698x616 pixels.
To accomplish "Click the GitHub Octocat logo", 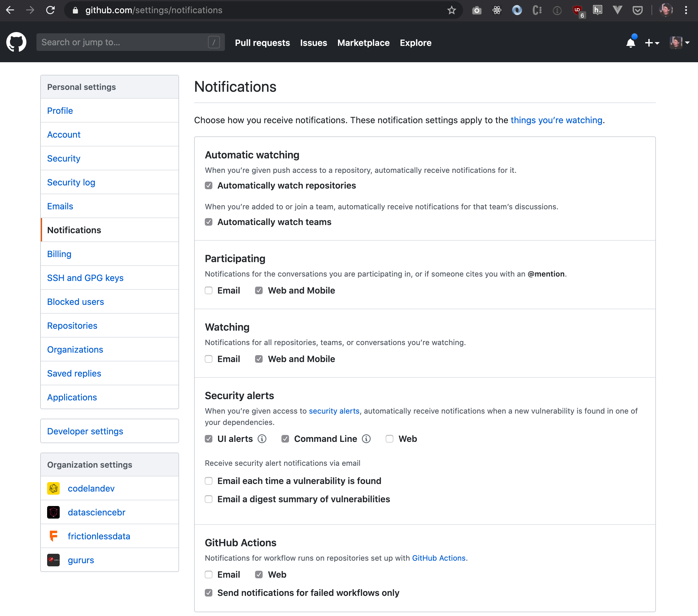I will 16,42.
